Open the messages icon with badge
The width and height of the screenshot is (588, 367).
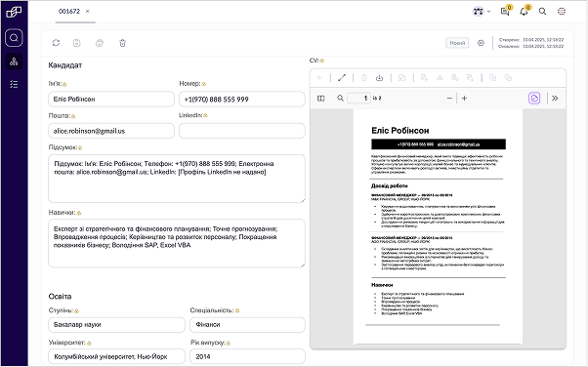505,12
